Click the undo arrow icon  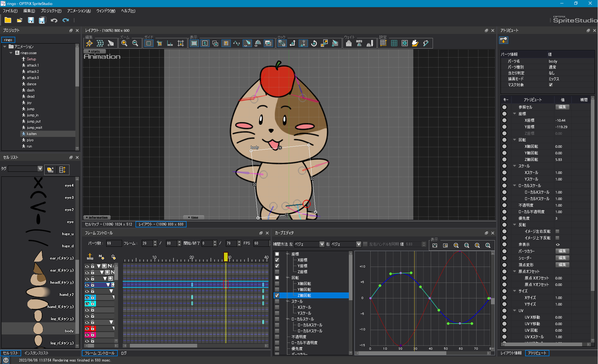54,20
